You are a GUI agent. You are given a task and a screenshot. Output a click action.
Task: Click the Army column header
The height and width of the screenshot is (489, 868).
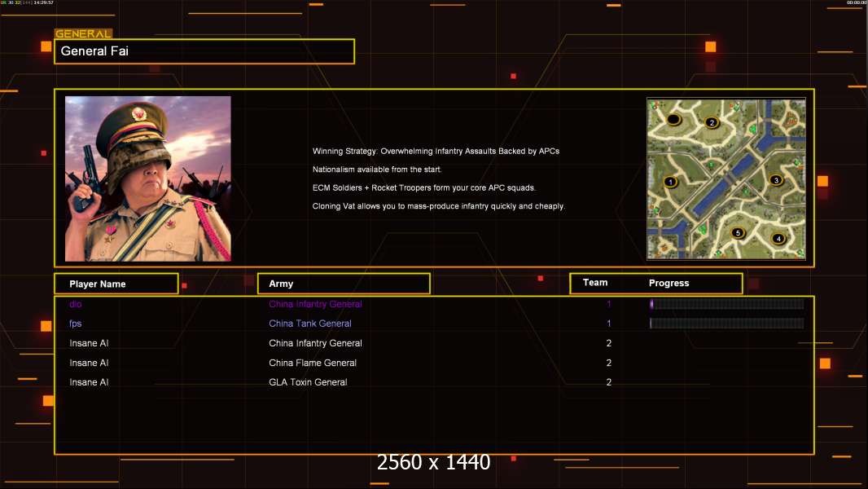[x=344, y=284]
